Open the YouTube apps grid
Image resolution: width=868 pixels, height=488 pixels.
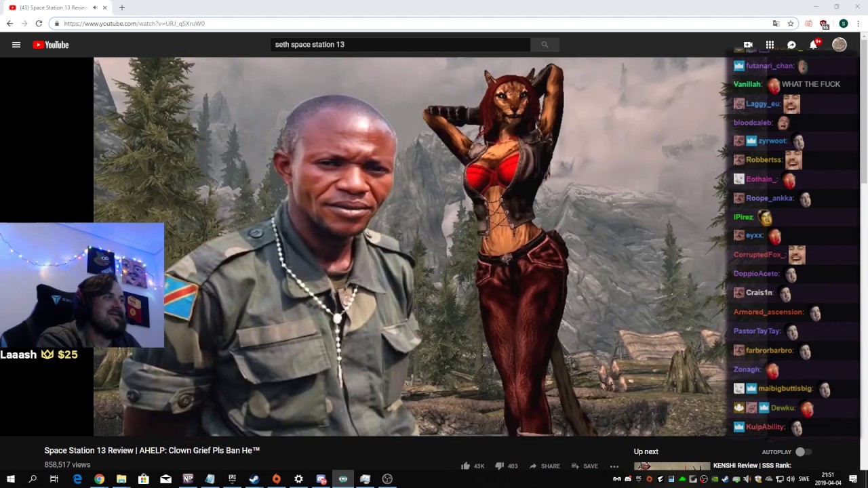click(770, 45)
